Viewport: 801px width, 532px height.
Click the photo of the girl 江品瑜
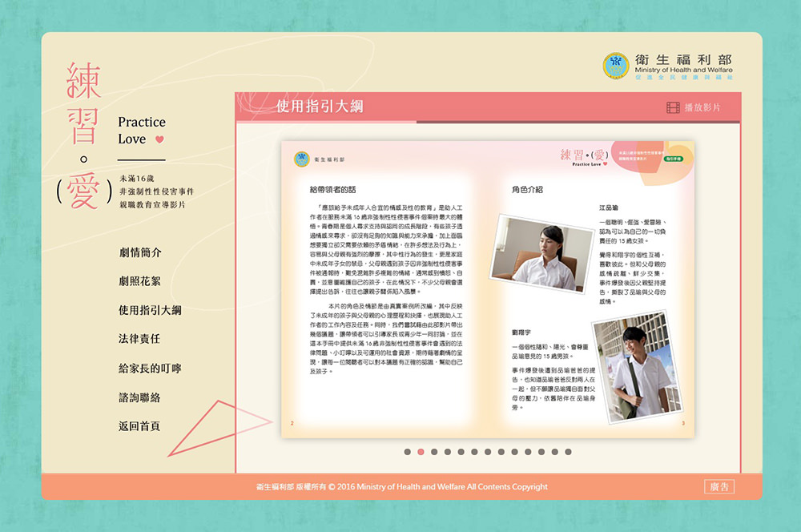pos(542,252)
